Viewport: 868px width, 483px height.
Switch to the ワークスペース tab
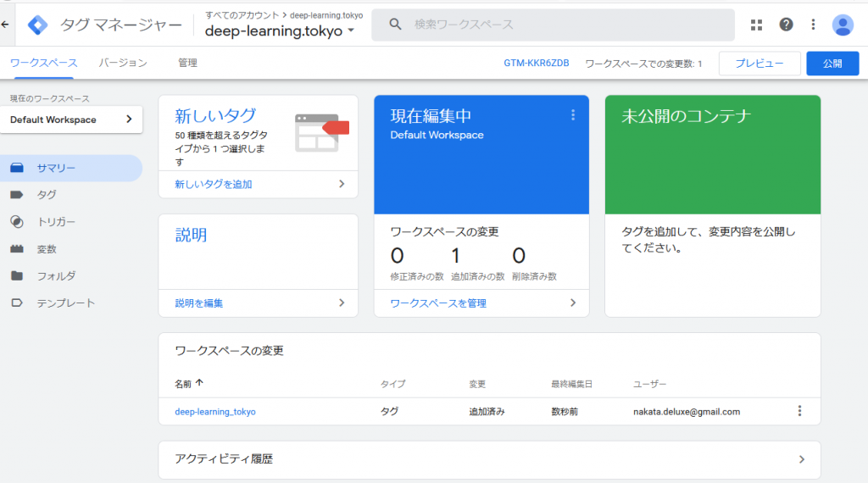click(x=44, y=63)
